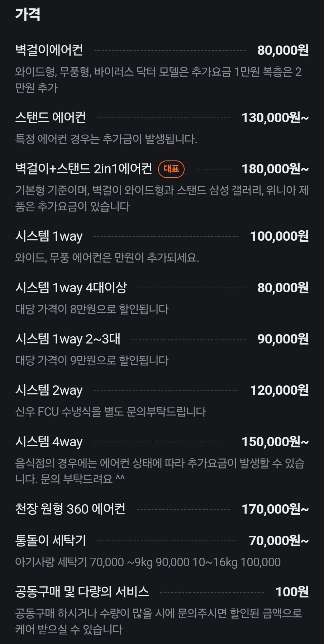Select the 통돌이 세탁기 service item
The image size is (324, 644).
point(51,540)
